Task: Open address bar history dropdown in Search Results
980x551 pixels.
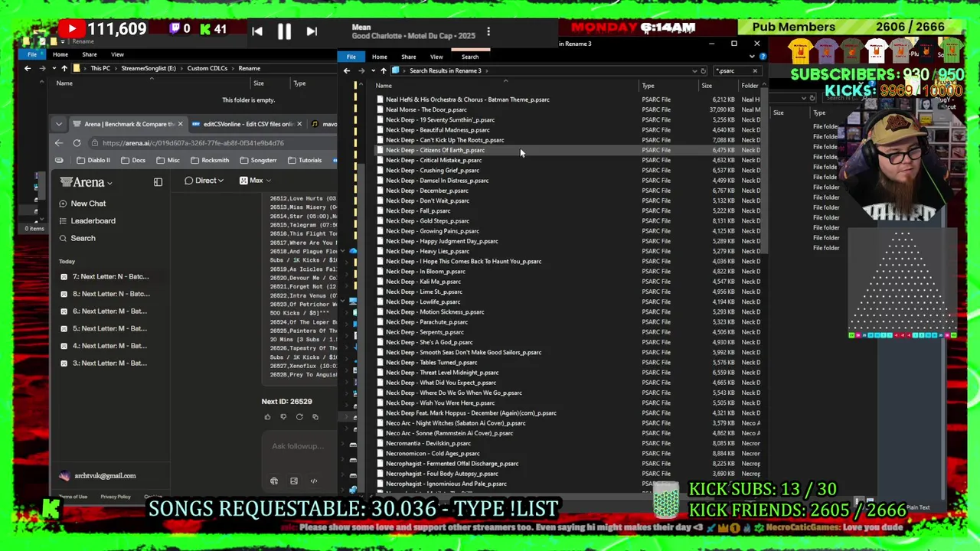Action: pos(694,70)
